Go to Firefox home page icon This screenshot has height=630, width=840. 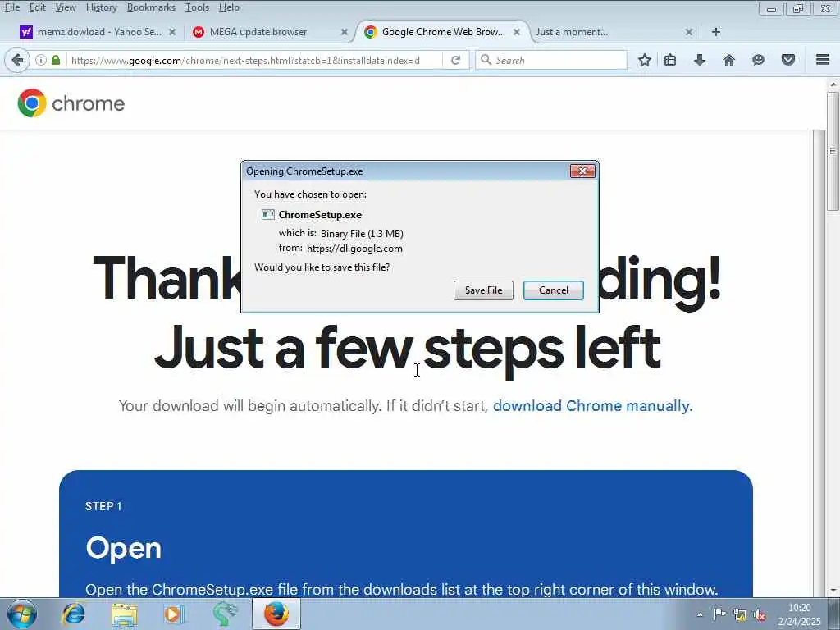pyautogui.click(x=728, y=60)
